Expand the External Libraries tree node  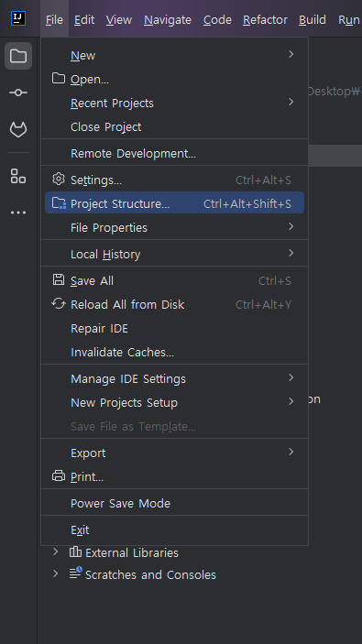56,552
